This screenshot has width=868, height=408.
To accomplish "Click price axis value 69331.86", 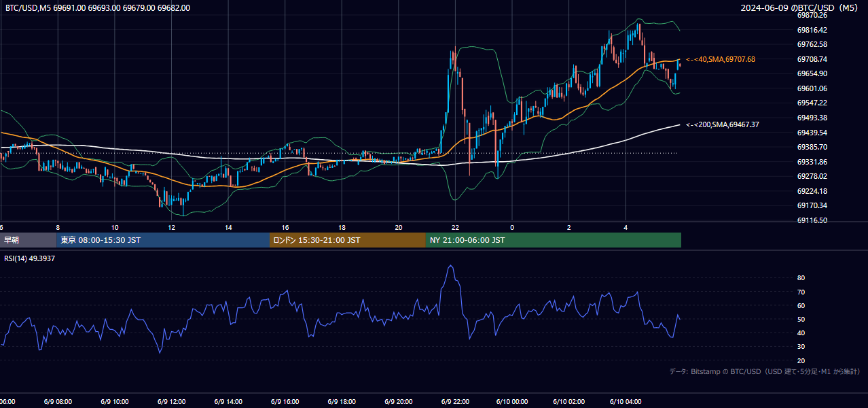I will (812, 162).
